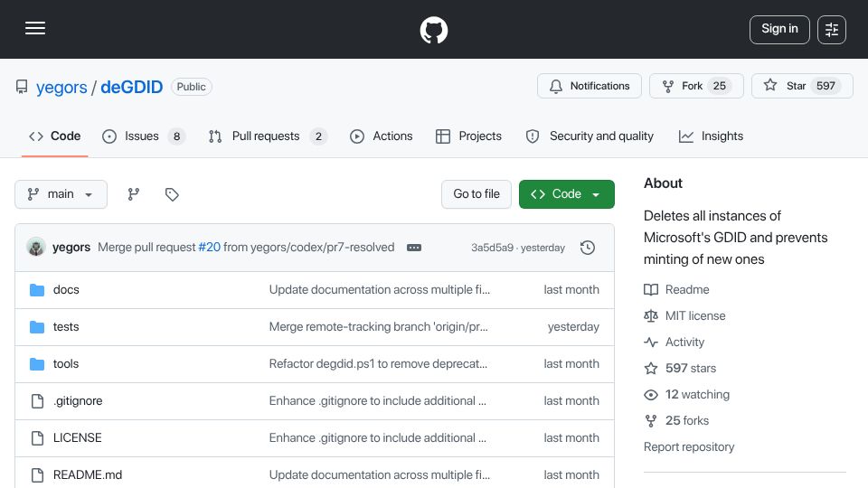Viewport: 868px width, 488px height.
Task: Fork the repository with Fork button
Action: (x=696, y=86)
